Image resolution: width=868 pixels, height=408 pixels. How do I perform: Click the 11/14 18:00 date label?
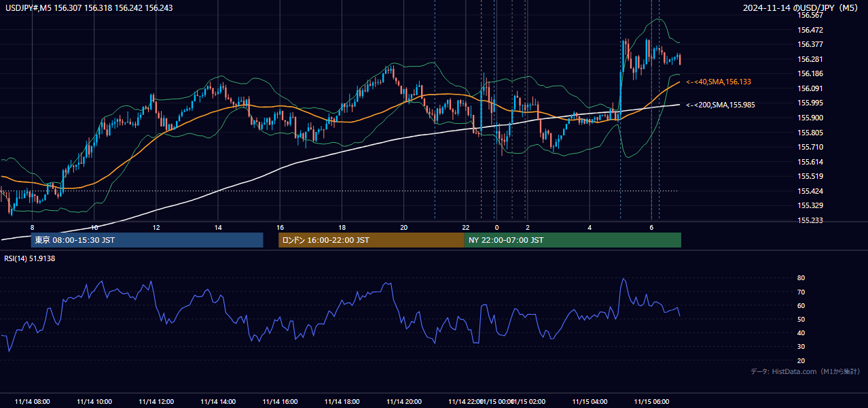click(342, 401)
